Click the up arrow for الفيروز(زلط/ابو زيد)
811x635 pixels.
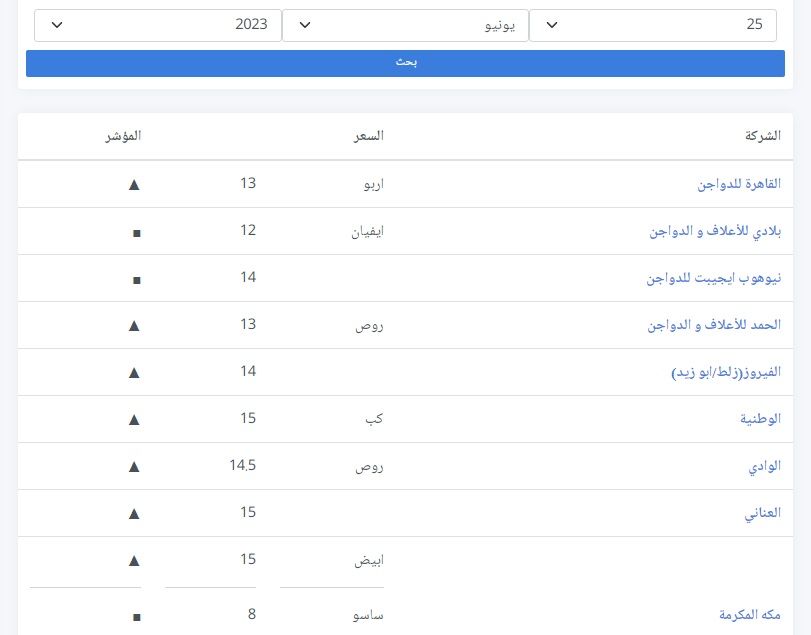pos(135,371)
